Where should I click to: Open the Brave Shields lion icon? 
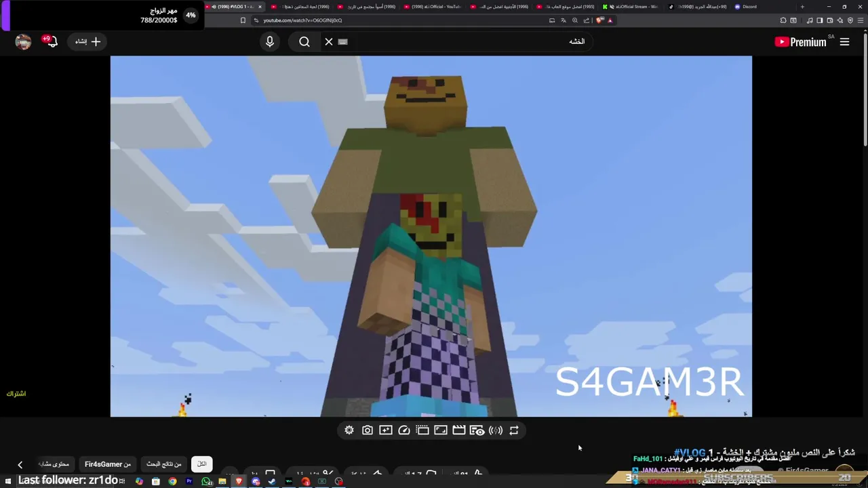click(x=600, y=20)
